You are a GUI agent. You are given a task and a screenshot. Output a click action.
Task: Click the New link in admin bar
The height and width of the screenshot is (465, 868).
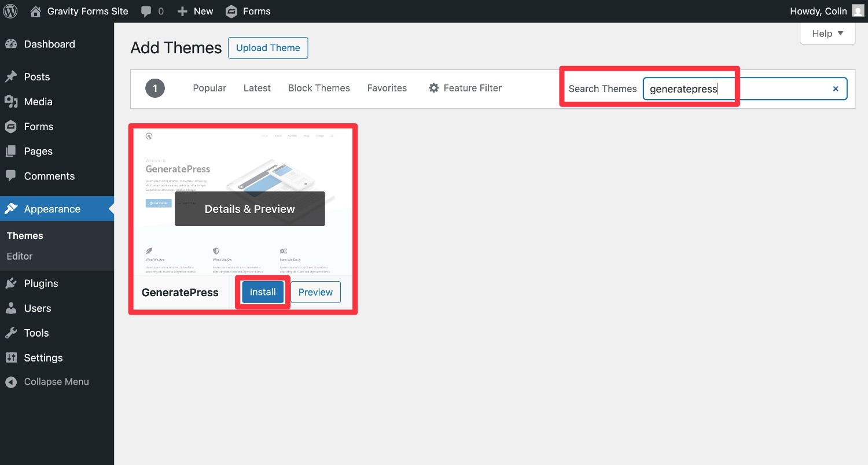[204, 11]
